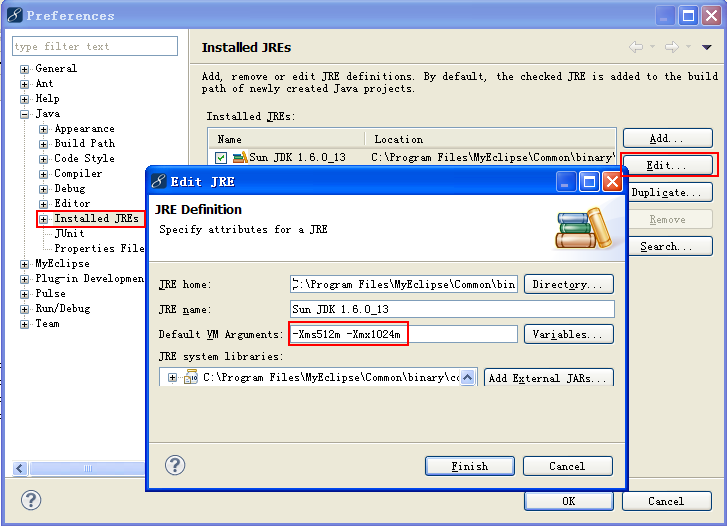Expand the MyEclipse tree node
Viewport: 727px width, 526px height.
point(24,264)
